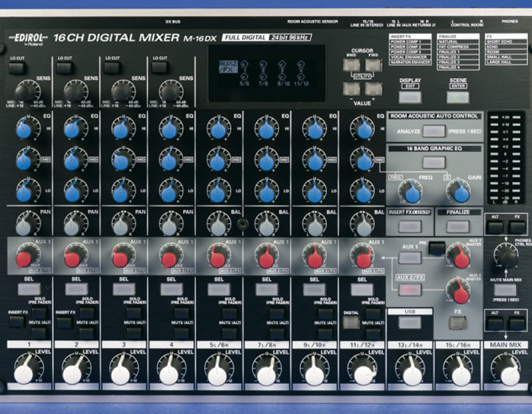The width and height of the screenshot is (532, 414).
Task: Toggle the ALT button feeding the phones knob
Action: (495, 227)
